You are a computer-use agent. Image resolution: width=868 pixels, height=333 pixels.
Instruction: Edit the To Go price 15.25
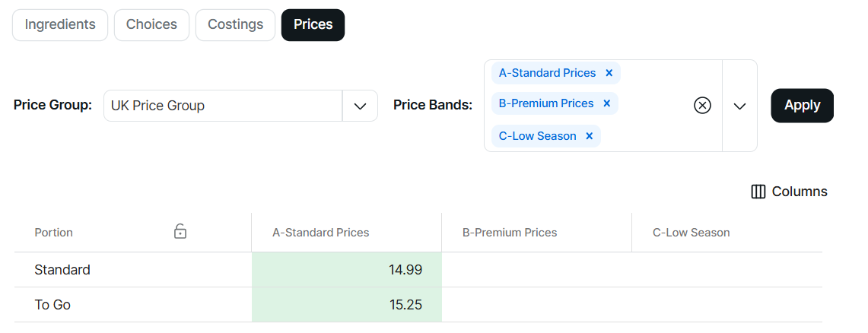point(347,305)
